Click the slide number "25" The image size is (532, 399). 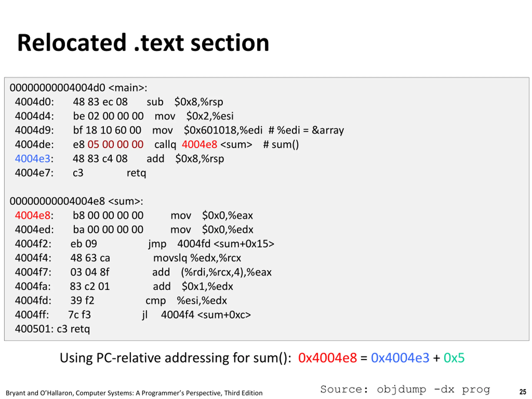[523, 392]
